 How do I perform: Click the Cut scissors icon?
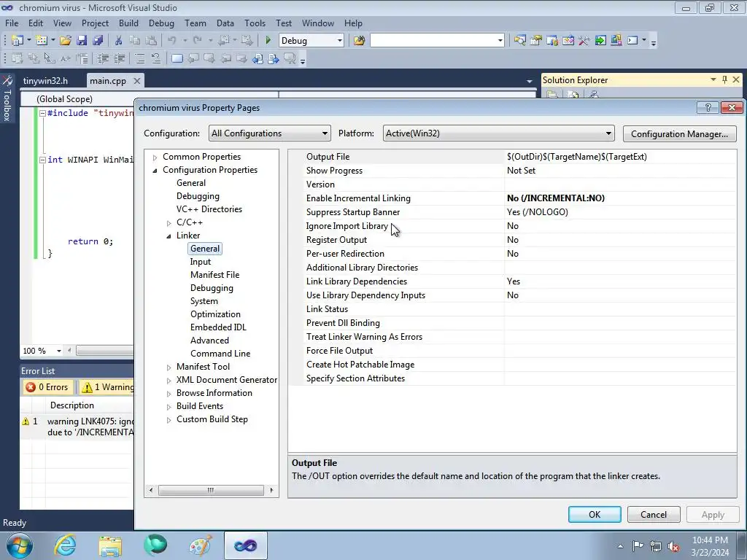pos(119,41)
